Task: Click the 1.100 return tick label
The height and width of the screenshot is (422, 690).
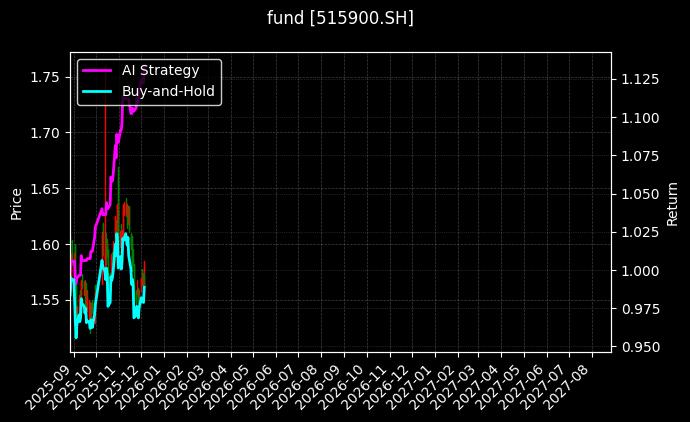Action: coord(640,118)
